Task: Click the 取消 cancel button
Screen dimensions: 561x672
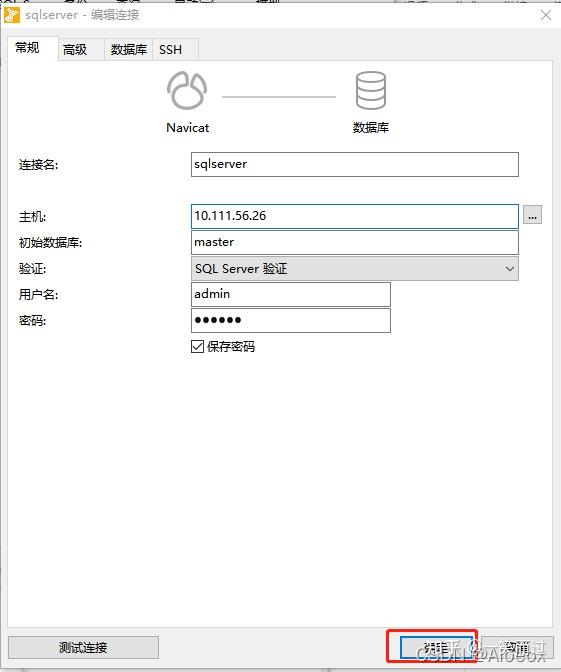Action: tap(517, 647)
